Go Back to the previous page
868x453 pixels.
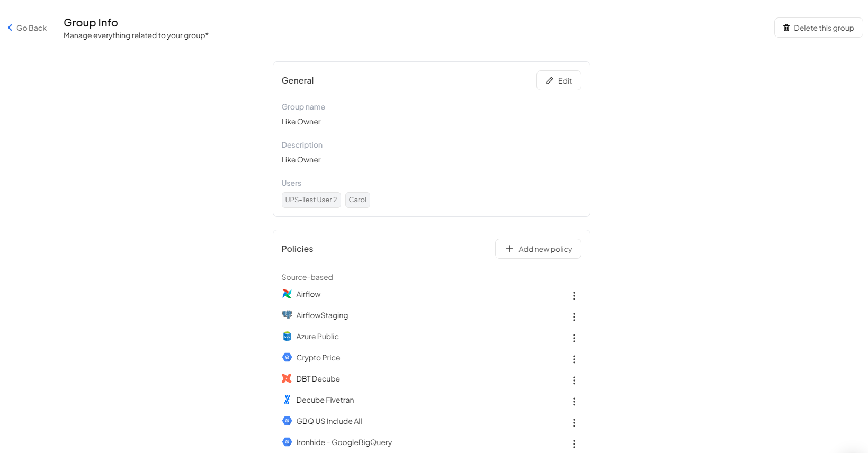[27, 28]
